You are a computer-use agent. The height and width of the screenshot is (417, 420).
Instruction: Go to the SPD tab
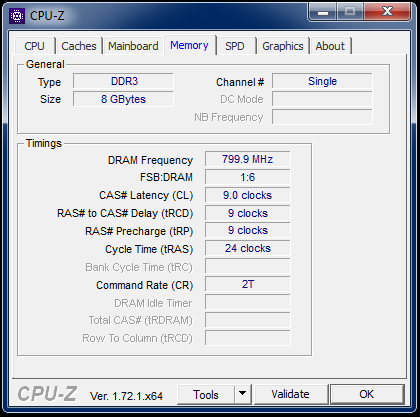[235, 46]
